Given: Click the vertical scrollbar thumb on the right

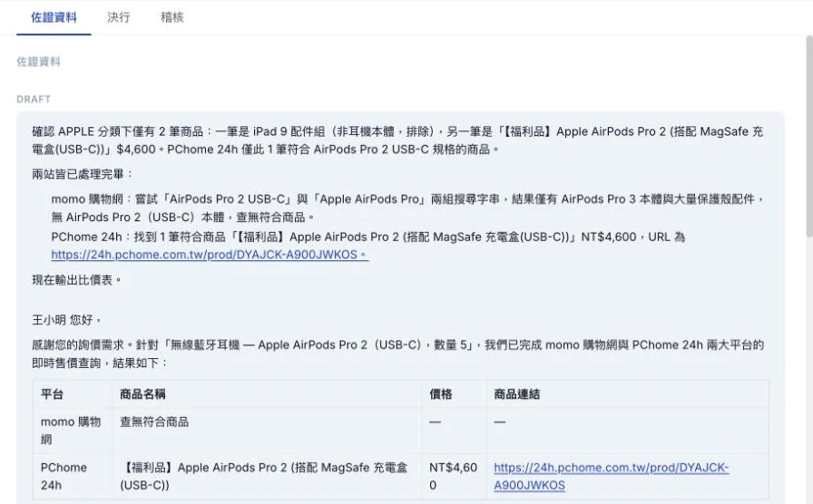Looking at the screenshot, I should (x=808, y=136).
